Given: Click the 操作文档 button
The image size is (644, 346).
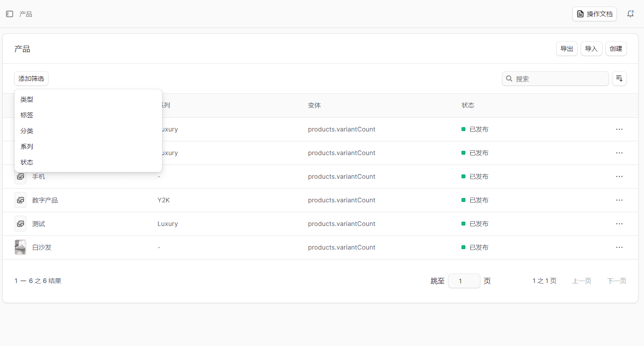Looking at the screenshot, I should pyautogui.click(x=594, y=14).
